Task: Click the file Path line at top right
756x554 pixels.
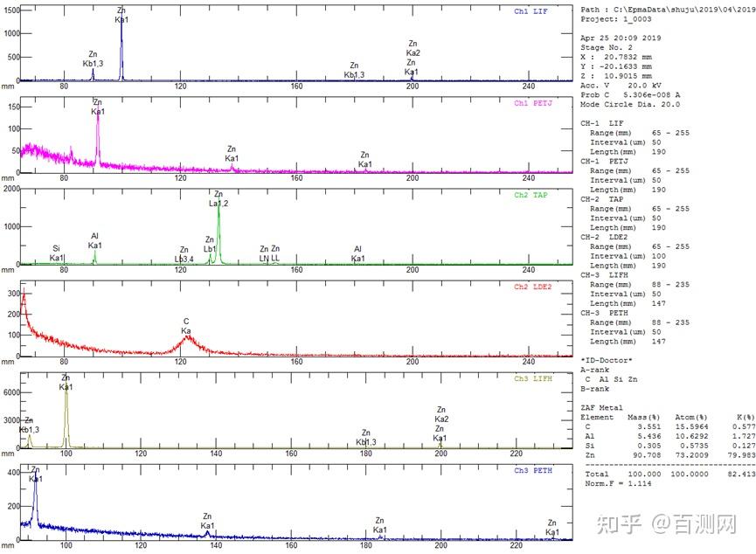Action: click(x=669, y=10)
